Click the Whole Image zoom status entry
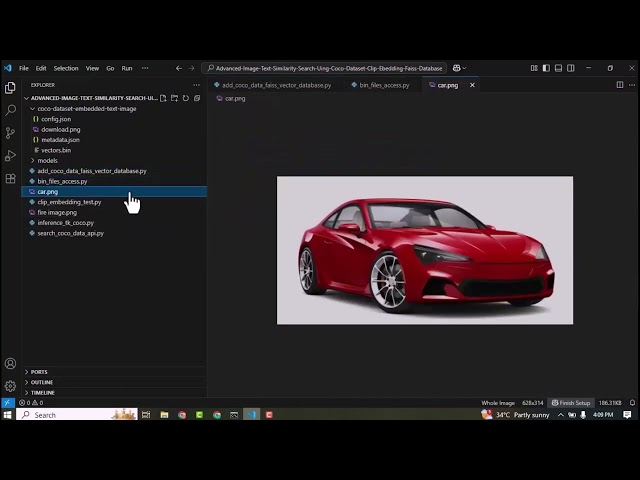The image size is (640, 480). click(x=498, y=402)
